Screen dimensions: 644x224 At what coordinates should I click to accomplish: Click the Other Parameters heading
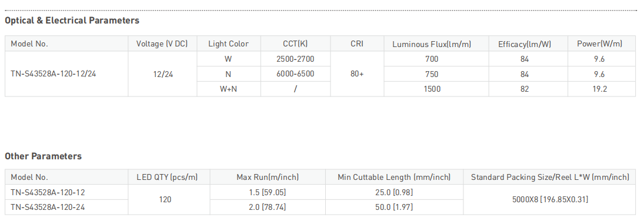pos(43,156)
